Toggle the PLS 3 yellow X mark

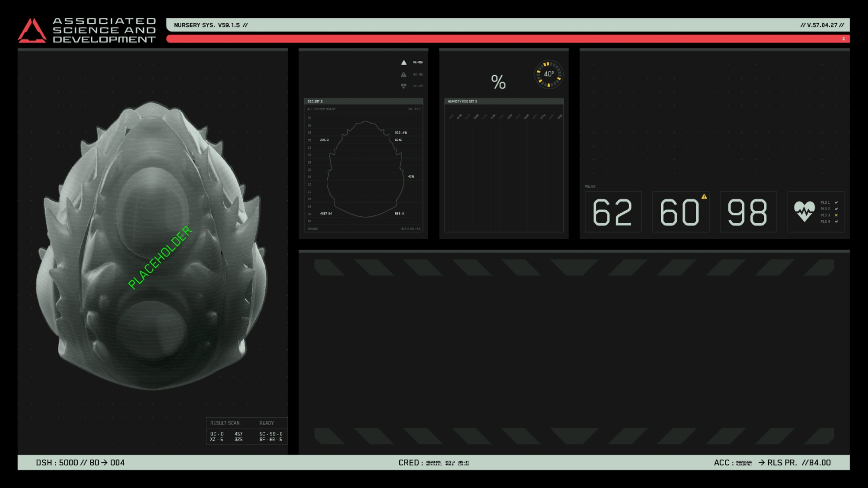point(836,215)
